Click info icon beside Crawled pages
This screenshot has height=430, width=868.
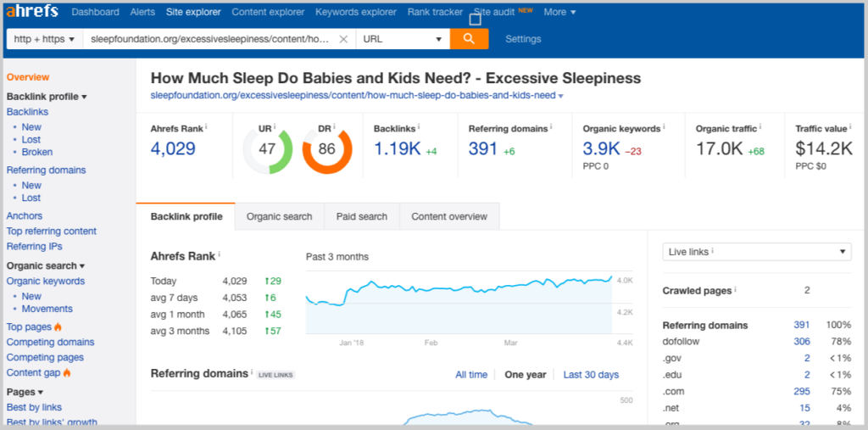(737, 290)
